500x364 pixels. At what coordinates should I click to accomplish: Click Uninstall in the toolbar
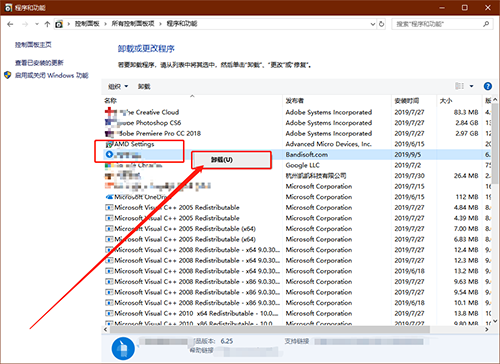pos(144,86)
